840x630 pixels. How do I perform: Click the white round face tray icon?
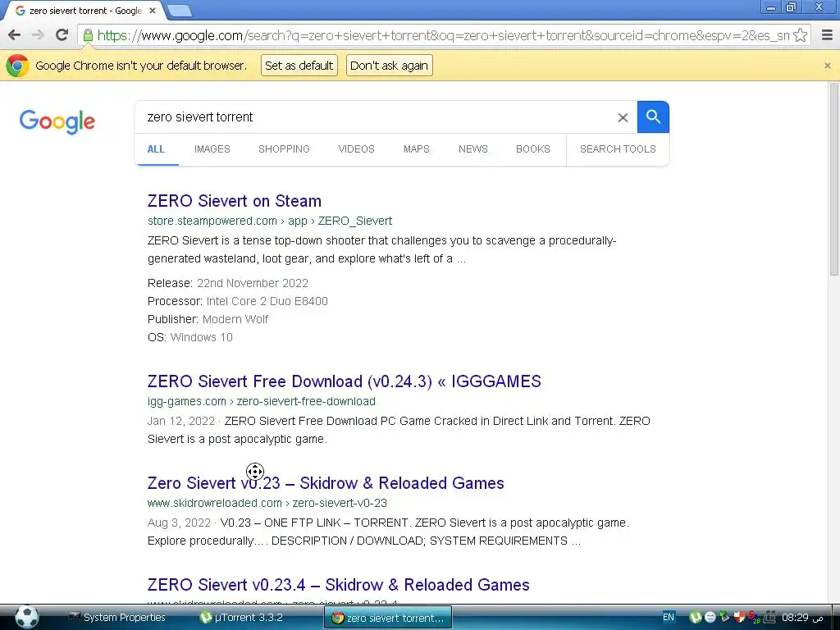coord(710,617)
